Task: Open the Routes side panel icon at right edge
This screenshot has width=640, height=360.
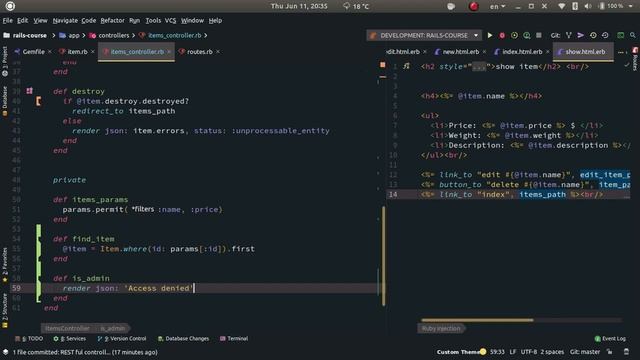Action: pos(635,59)
